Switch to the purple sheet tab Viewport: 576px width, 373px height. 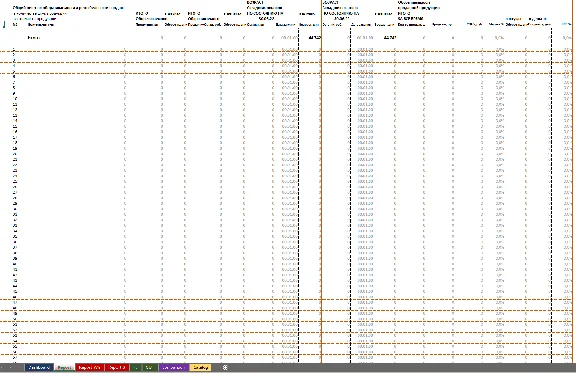pos(173,367)
